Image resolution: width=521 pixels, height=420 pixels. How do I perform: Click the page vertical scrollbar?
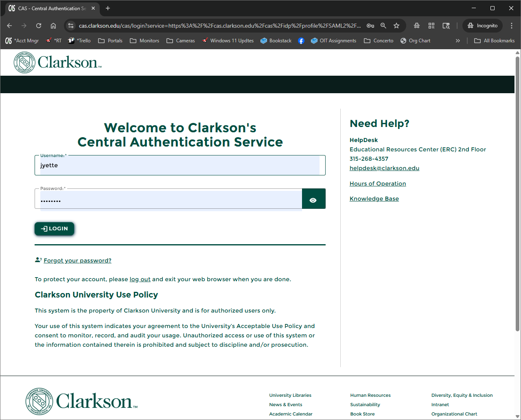tap(518, 193)
